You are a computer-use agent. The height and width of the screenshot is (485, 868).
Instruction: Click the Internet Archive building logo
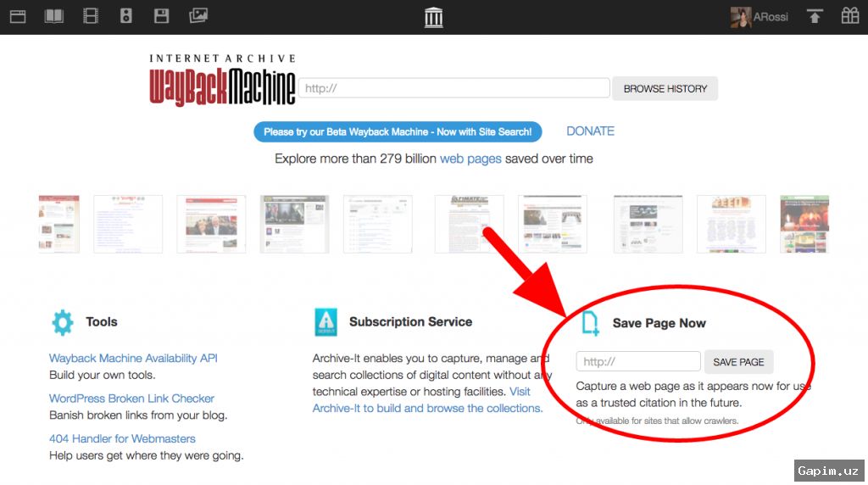click(x=434, y=17)
